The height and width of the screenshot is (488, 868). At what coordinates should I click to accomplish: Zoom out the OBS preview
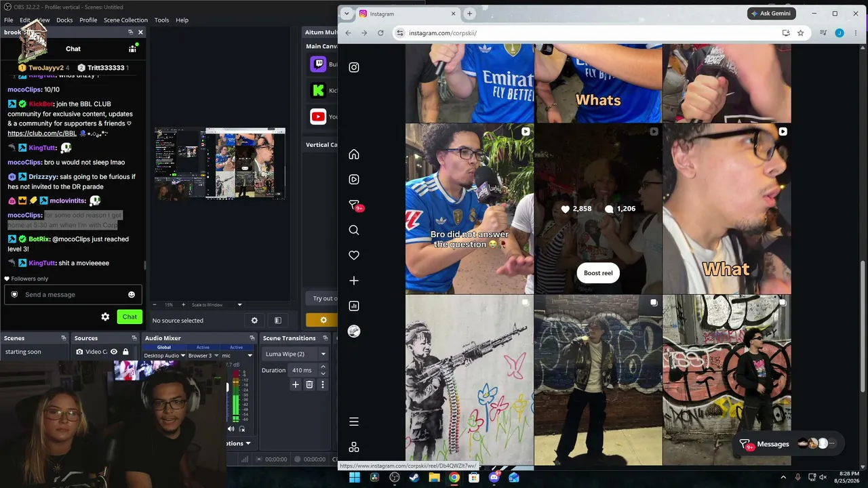tap(155, 305)
